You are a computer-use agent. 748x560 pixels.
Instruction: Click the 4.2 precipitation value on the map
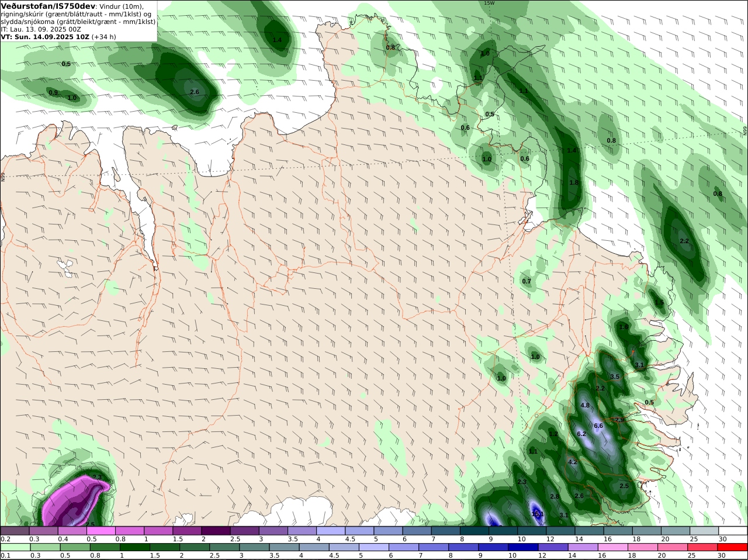[x=573, y=462]
